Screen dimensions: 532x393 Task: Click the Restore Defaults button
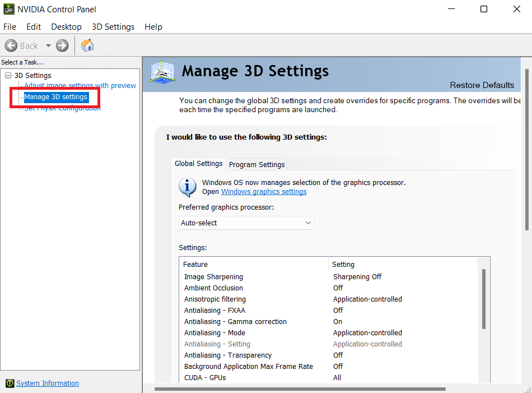(482, 85)
